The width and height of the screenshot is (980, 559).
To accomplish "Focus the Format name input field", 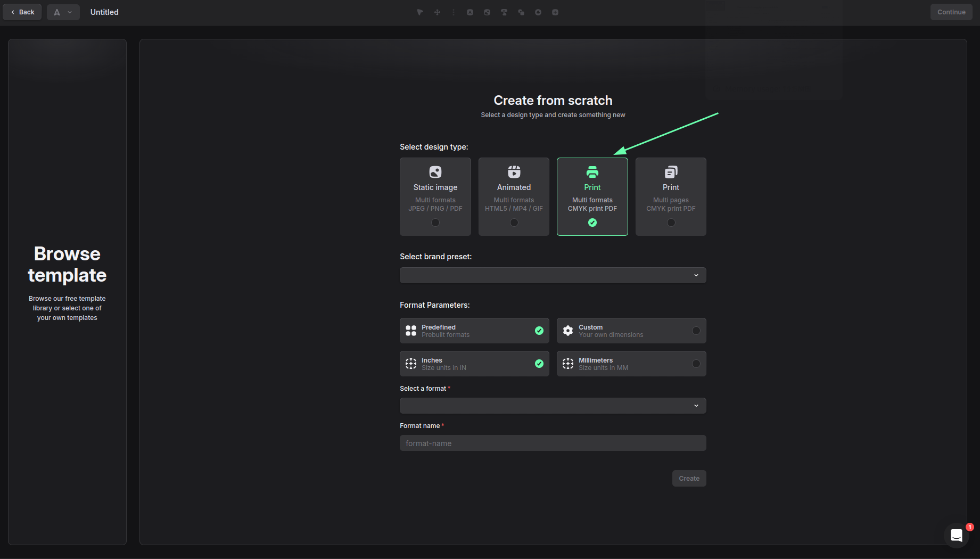I will coord(553,443).
